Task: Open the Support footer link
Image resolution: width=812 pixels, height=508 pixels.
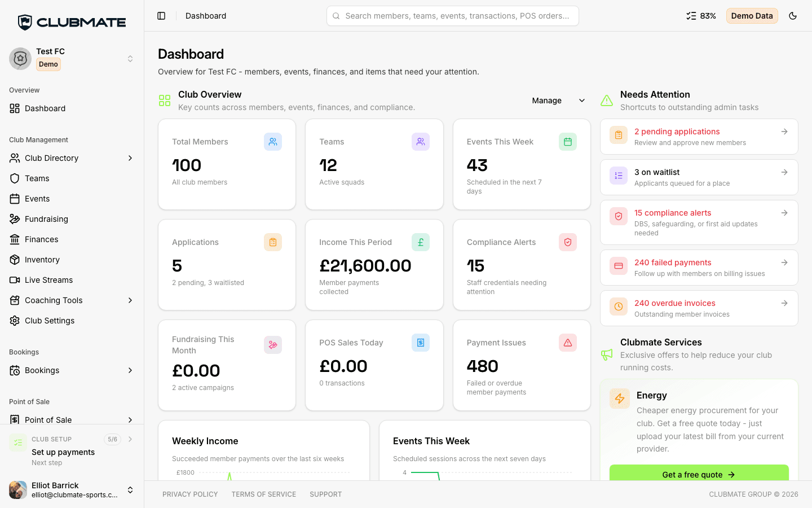Action: pyautogui.click(x=326, y=494)
